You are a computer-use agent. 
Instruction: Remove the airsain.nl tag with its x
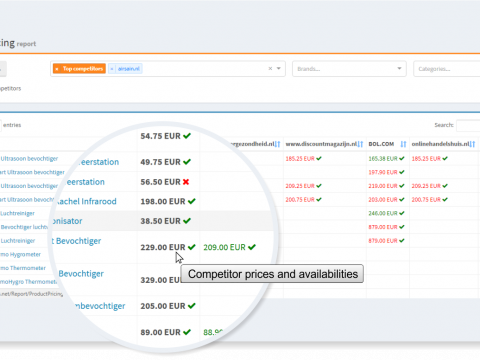[112, 69]
